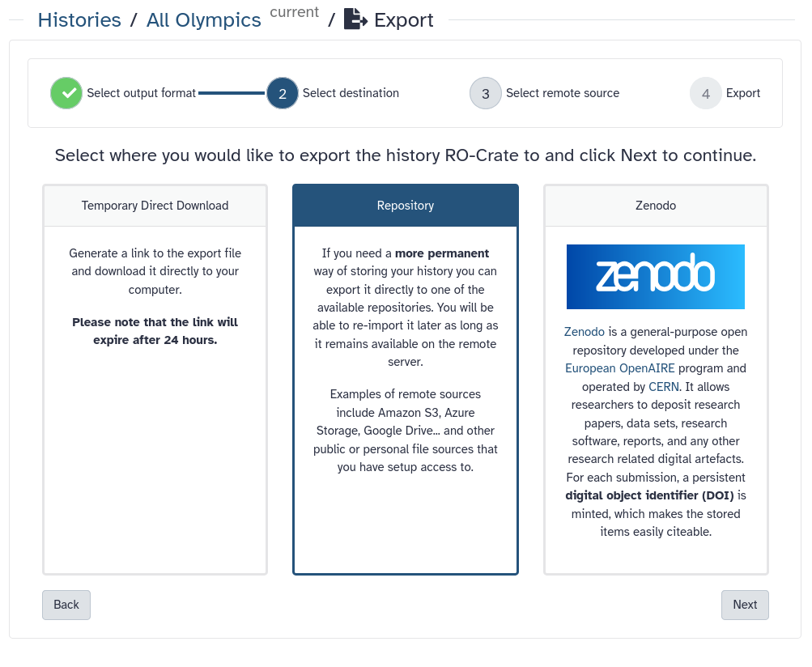Click the green checkmark for completed step one
Image resolution: width=812 pixels, height=667 pixels.
(x=66, y=93)
